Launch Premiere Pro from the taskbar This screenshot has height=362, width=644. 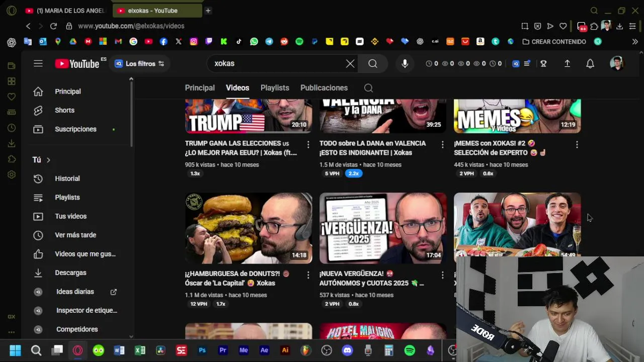coord(223,350)
